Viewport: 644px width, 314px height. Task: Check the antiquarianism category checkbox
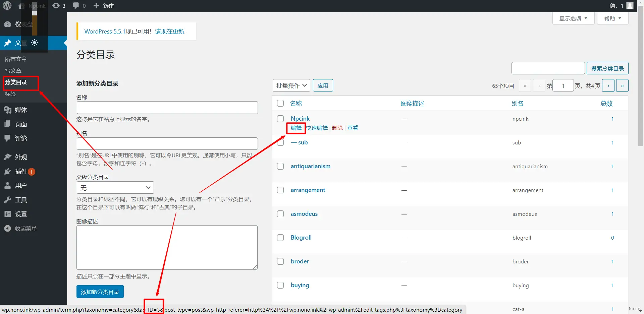click(280, 166)
